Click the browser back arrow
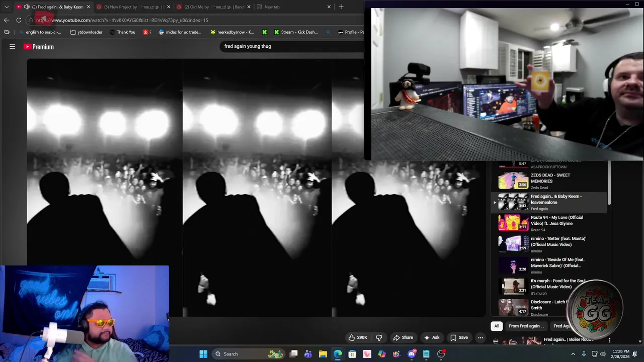The height and width of the screenshot is (362, 644). click(6, 20)
